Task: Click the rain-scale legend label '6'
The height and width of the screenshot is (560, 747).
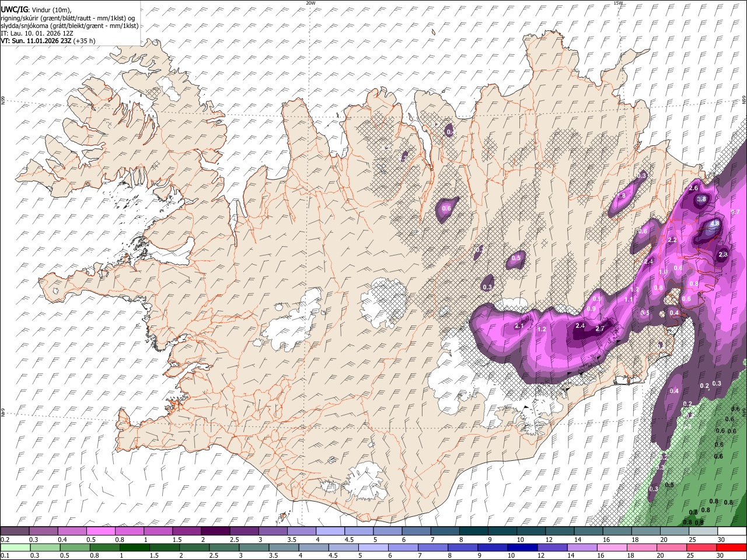Action: (x=390, y=556)
